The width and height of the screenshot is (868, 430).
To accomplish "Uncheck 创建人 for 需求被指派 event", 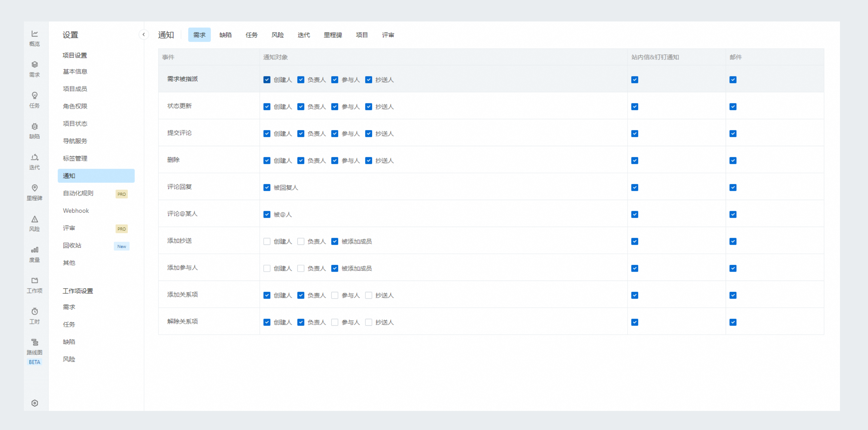I will (x=267, y=80).
